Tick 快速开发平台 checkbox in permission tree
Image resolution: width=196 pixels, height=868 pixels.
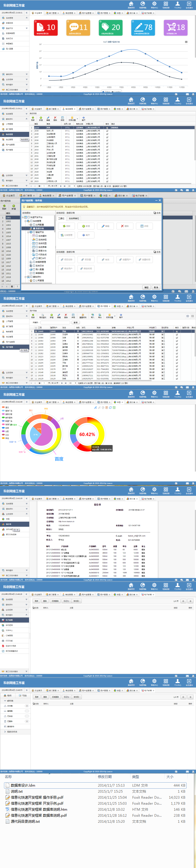[x=29, y=217]
